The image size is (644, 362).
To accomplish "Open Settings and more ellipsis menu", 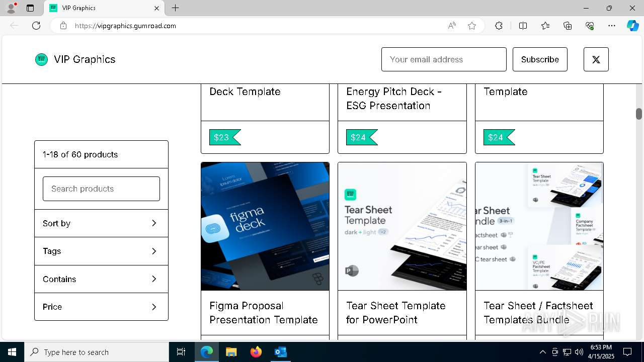I will pos(612,26).
